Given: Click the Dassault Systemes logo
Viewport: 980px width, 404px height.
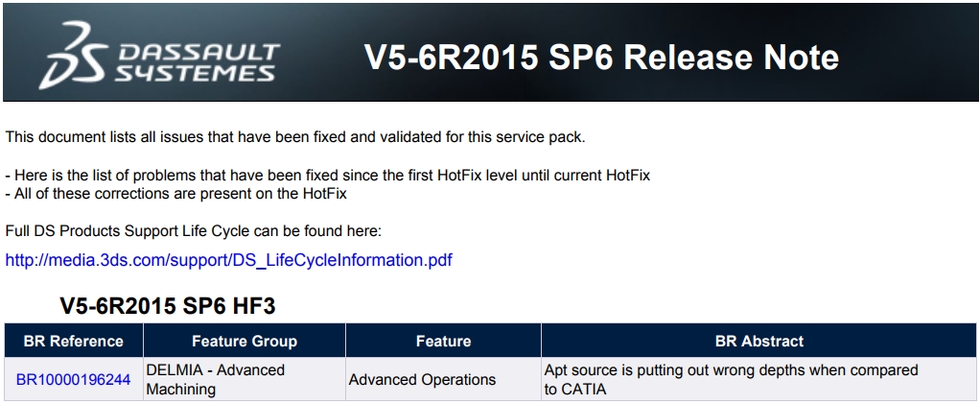Looking at the screenshot, I should click(159, 55).
